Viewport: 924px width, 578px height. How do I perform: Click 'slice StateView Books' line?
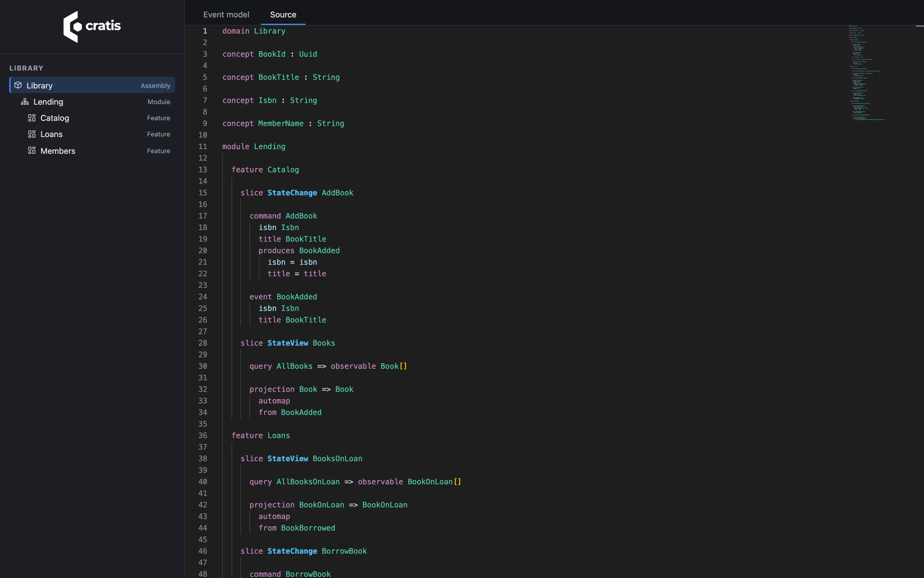click(288, 343)
